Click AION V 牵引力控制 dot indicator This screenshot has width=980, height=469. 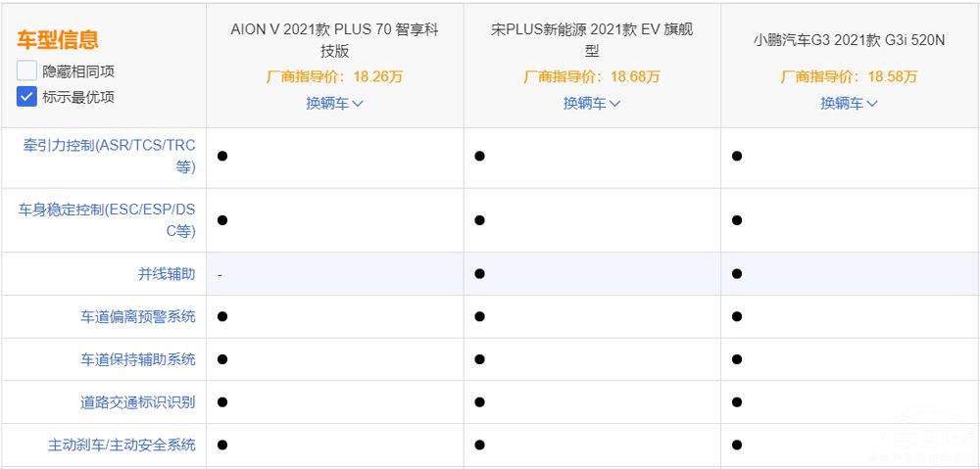(222, 156)
